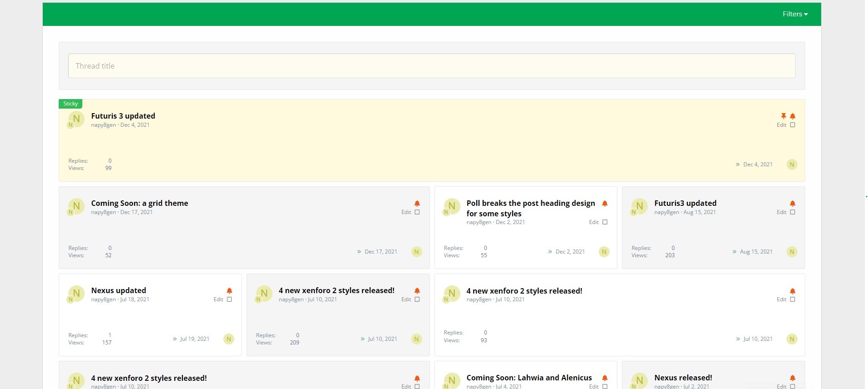Tick checkbox on Coming Soon: a grid theme
This screenshot has height=389, width=868.
[417, 212]
